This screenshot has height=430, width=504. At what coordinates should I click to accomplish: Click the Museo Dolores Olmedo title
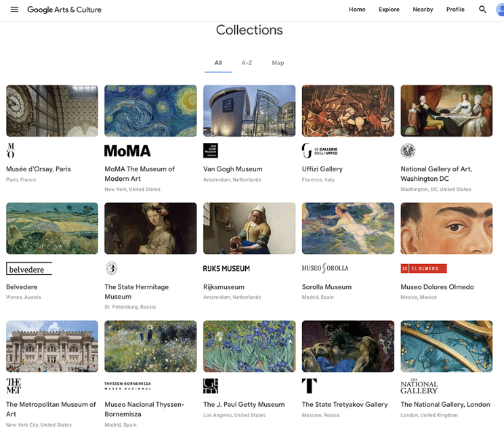point(437,287)
